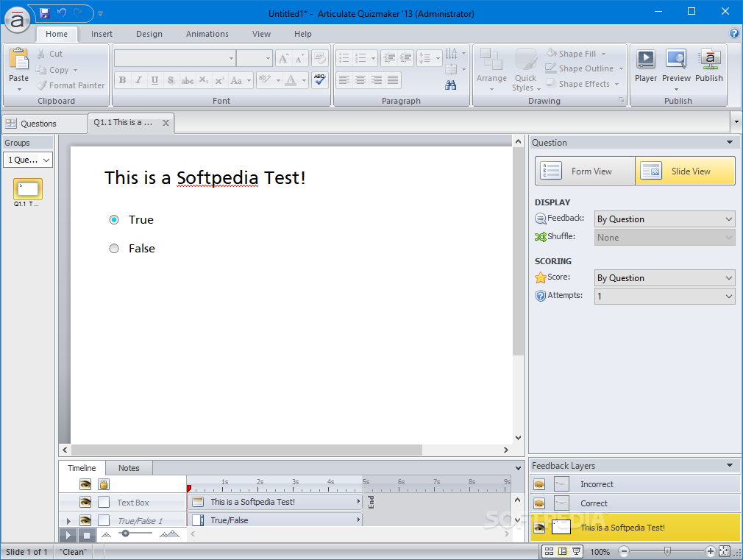Play the timeline
743x560 pixels.
click(68, 535)
